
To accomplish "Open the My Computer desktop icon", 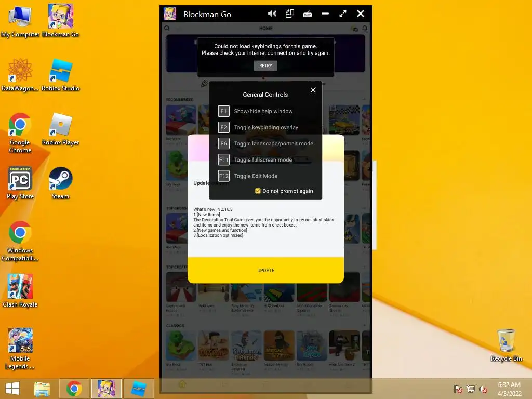I will [20, 21].
